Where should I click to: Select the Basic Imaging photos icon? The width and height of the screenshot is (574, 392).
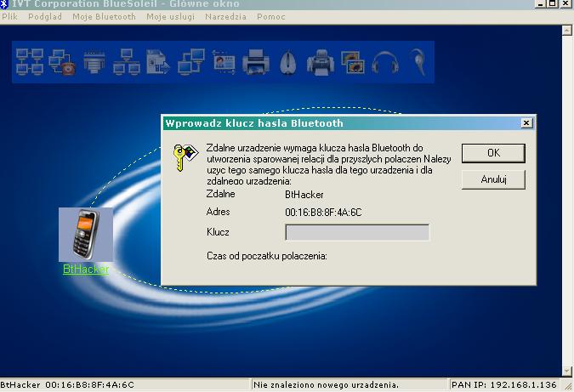pos(353,62)
